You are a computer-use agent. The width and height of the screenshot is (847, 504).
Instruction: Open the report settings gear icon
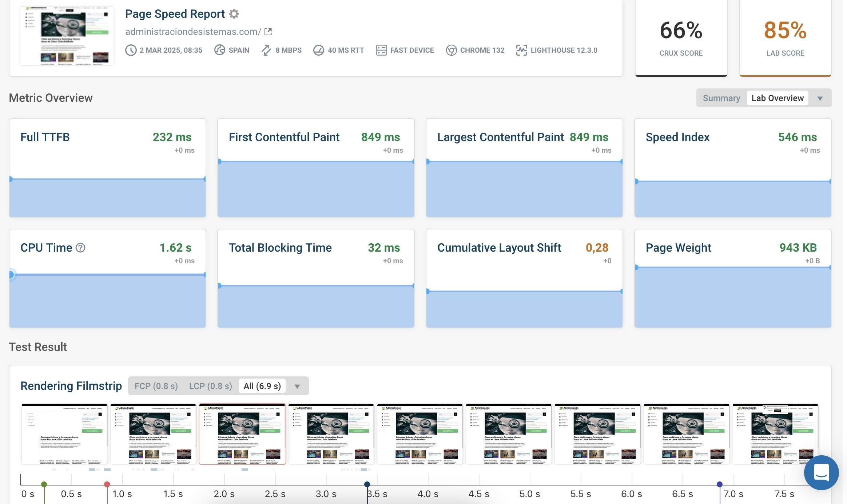click(x=234, y=14)
